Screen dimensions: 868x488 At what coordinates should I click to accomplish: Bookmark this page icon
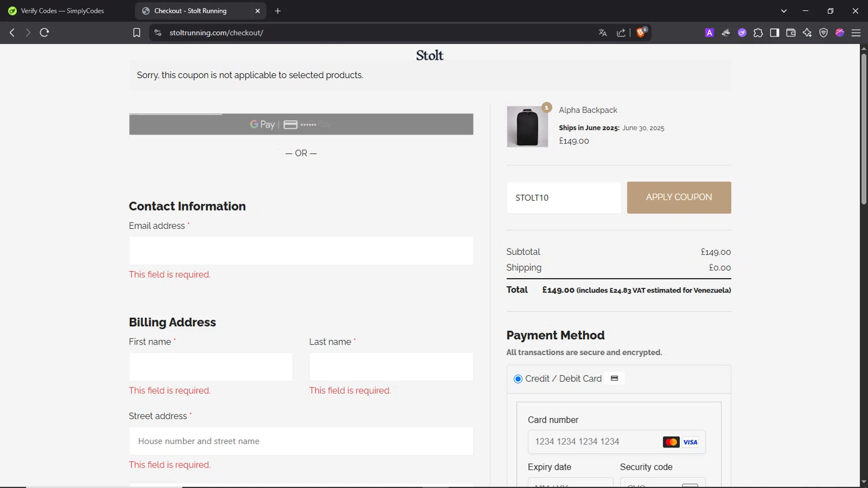(137, 33)
